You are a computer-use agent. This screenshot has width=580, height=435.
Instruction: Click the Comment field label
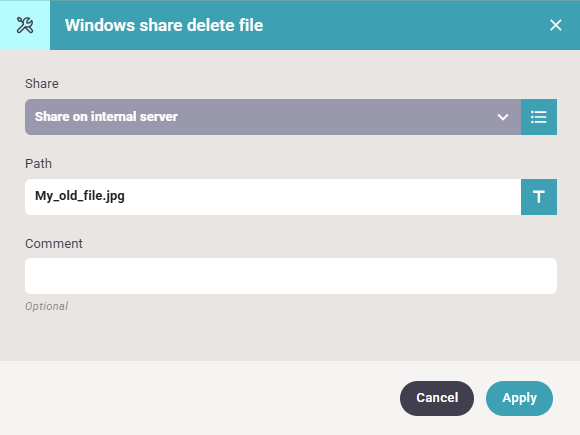(x=54, y=244)
